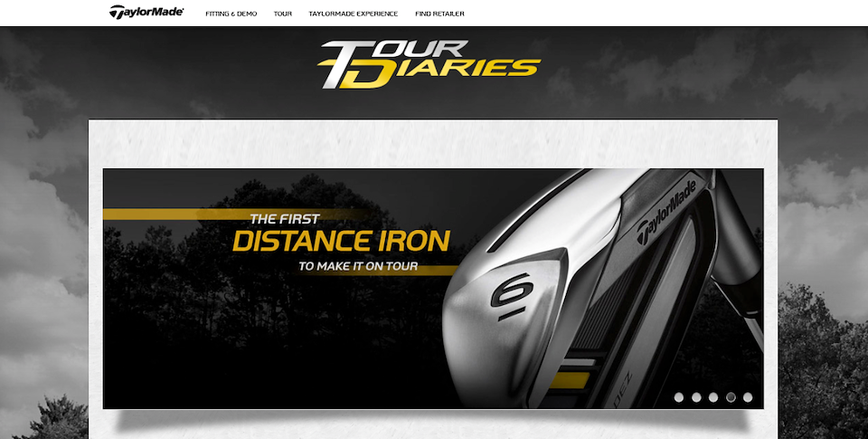Click the TaylorMade logo in the navigation bar

click(x=146, y=12)
